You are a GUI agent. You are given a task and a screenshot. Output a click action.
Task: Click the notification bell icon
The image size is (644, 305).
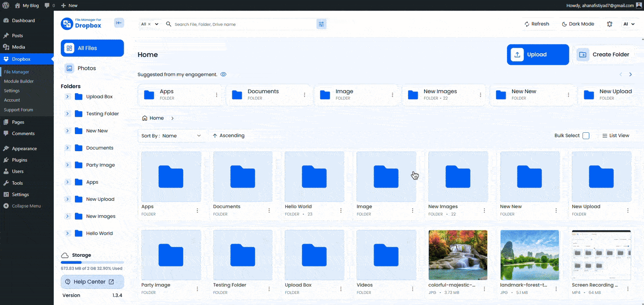[609, 24]
